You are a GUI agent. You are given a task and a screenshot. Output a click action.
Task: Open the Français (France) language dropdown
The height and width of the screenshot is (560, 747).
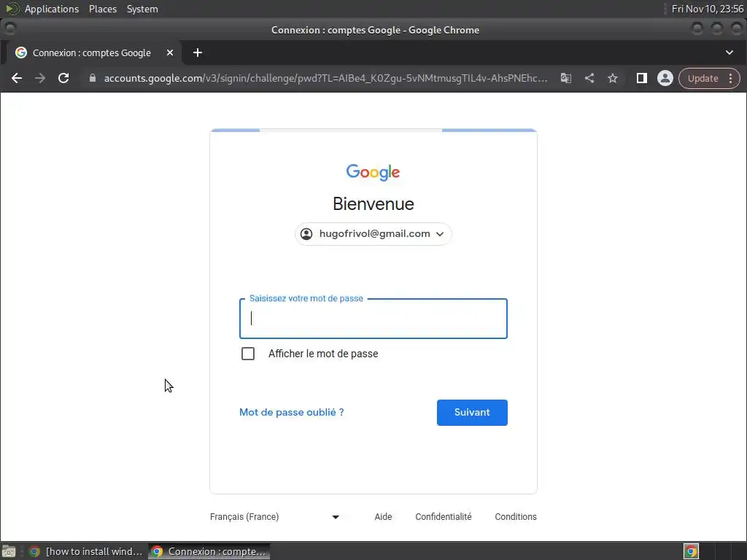tap(274, 517)
